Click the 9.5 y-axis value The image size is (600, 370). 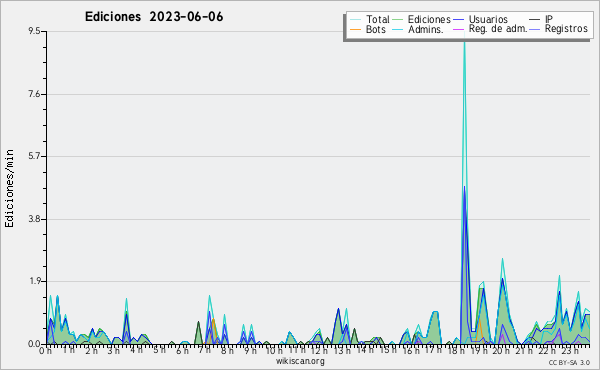pos(34,31)
